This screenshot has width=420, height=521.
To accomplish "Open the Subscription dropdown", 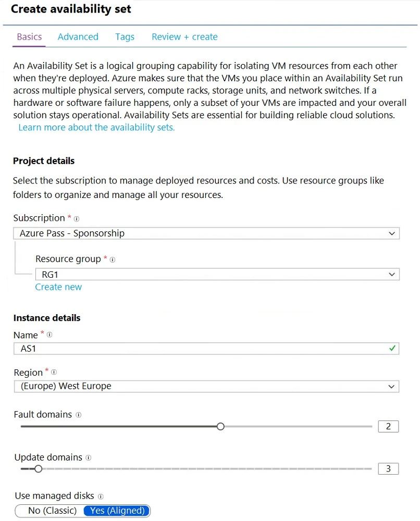I will click(x=392, y=233).
